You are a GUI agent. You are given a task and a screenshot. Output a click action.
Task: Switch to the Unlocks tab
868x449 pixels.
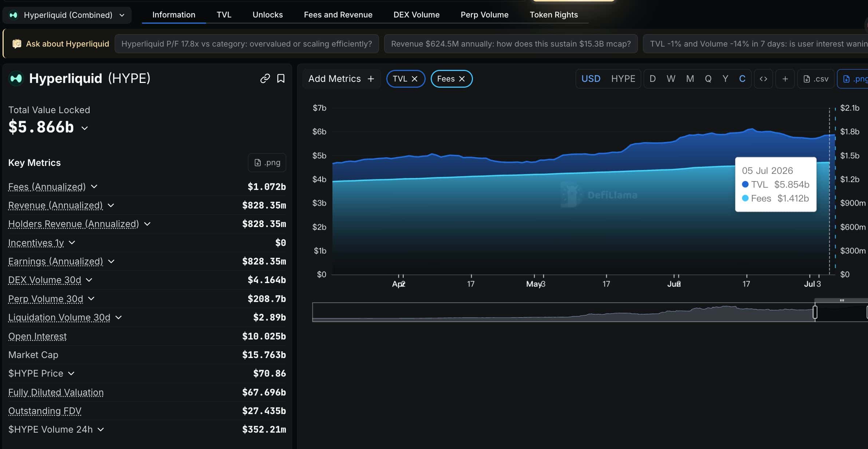[x=268, y=15]
